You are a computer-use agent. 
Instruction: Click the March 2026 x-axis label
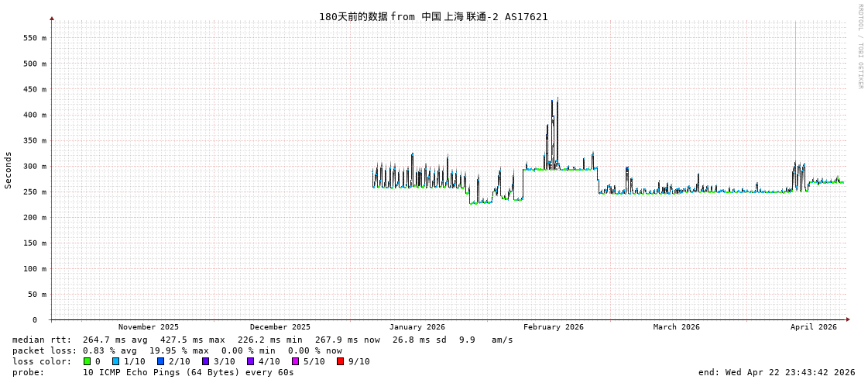tap(676, 327)
